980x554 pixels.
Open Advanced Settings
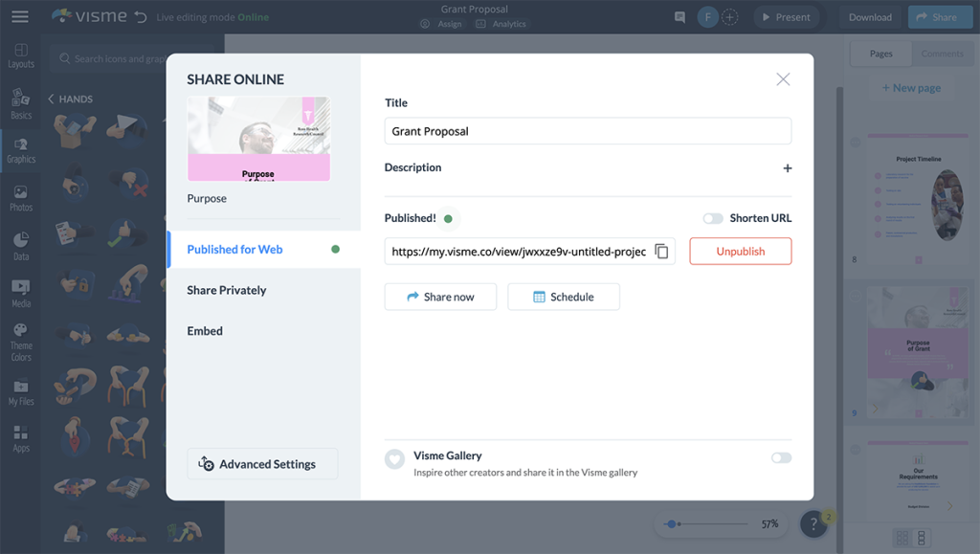pyautogui.click(x=262, y=464)
